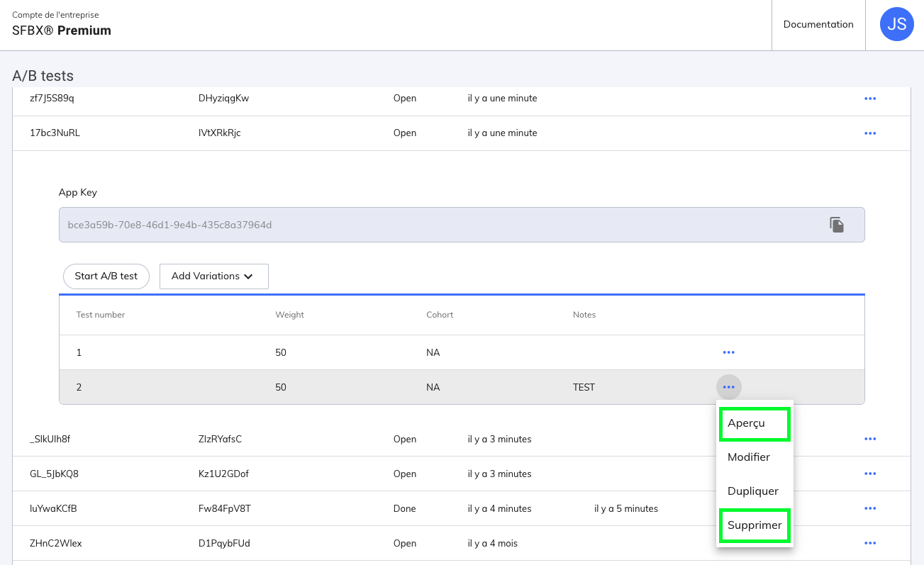The width and height of the screenshot is (924, 565).
Task: Toggle three-dot menu for test number 2
Action: tap(728, 387)
